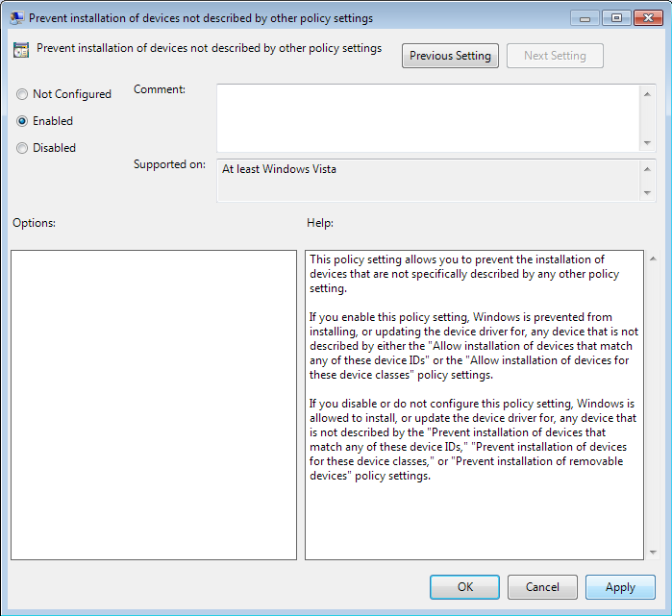The height and width of the screenshot is (616, 672).
Task: Click Cancel to discard changes
Action: (542, 587)
